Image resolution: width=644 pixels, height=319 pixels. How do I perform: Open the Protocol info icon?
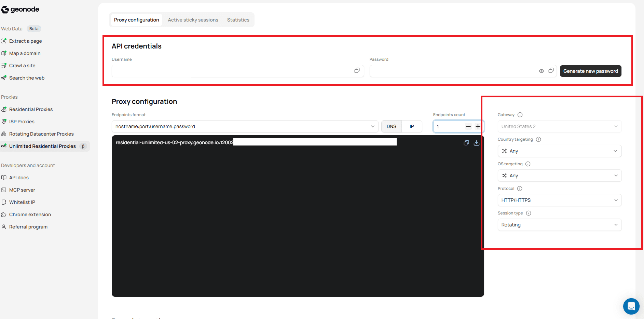click(520, 189)
